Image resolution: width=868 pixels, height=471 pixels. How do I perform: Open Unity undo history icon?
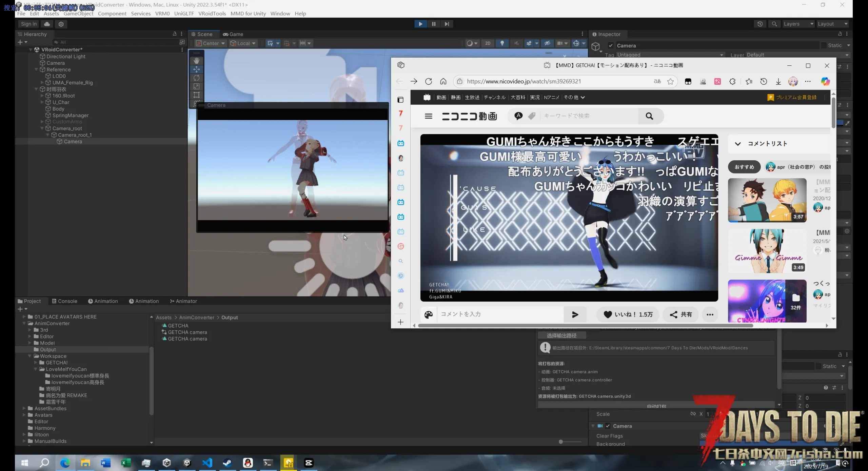[760, 24]
